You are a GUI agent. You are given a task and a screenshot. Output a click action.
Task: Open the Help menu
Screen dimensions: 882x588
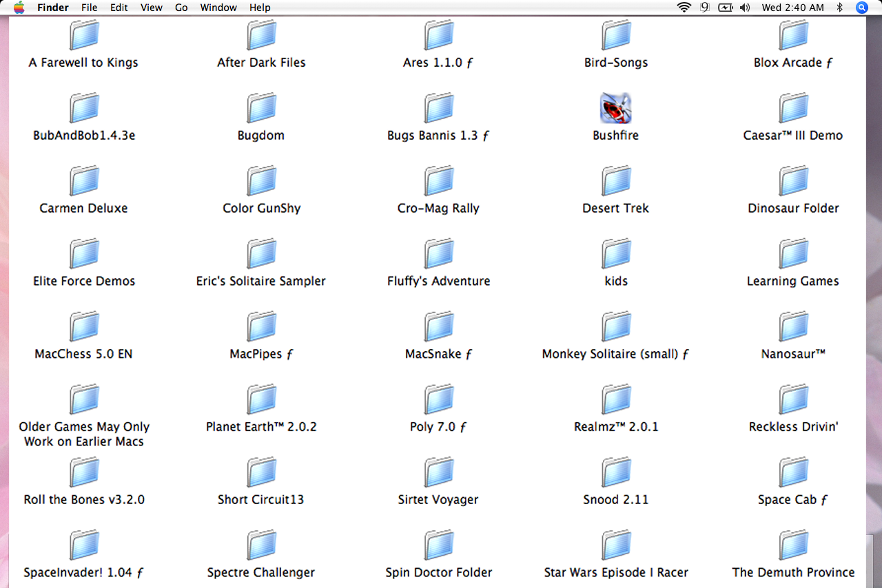(260, 8)
